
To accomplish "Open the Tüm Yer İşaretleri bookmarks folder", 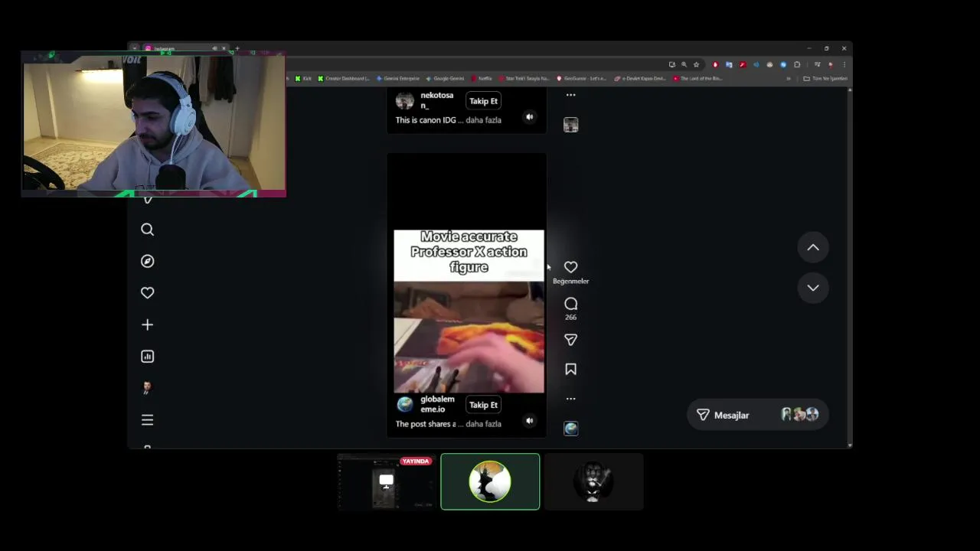I will 825,78.
